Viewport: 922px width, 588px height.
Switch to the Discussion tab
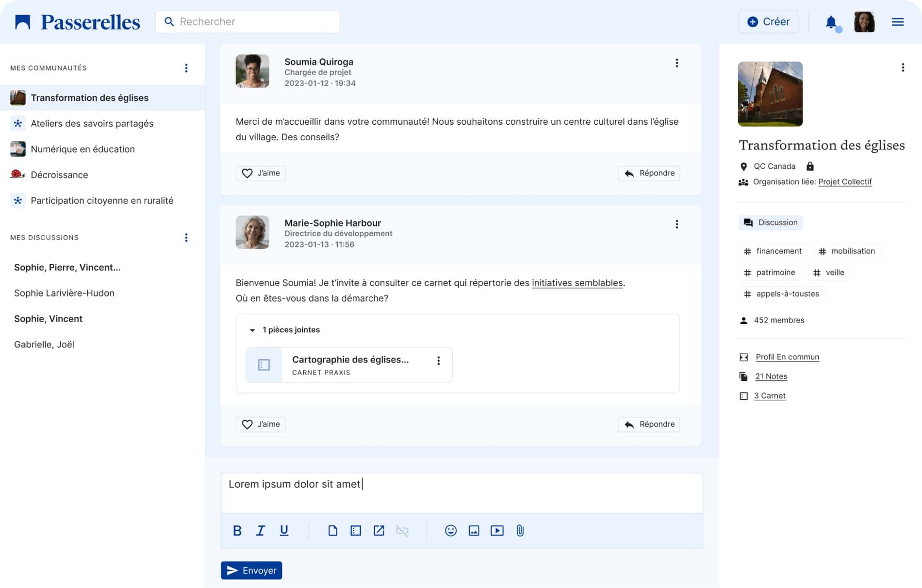pyautogui.click(x=770, y=223)
